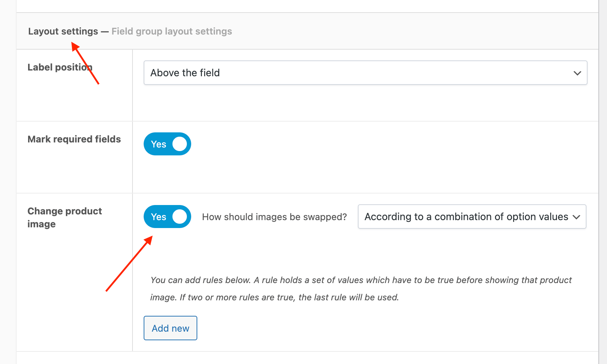Click the Add new rule button

170,328
